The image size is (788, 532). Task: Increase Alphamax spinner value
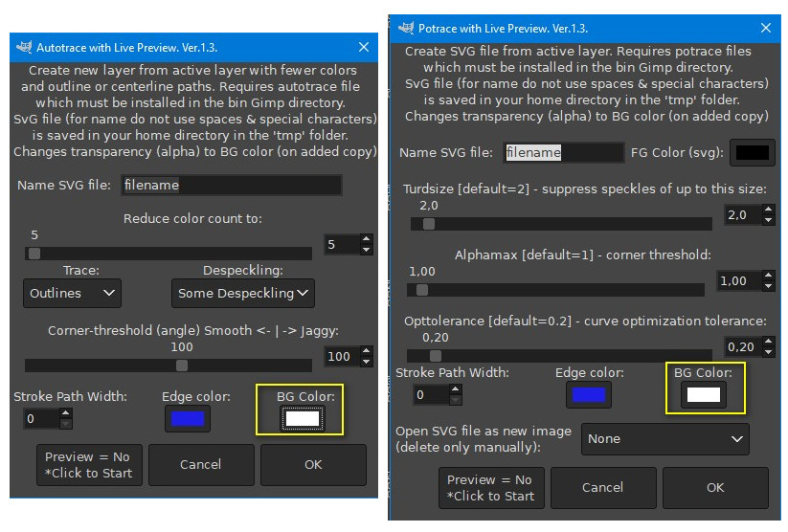[768, 276]
